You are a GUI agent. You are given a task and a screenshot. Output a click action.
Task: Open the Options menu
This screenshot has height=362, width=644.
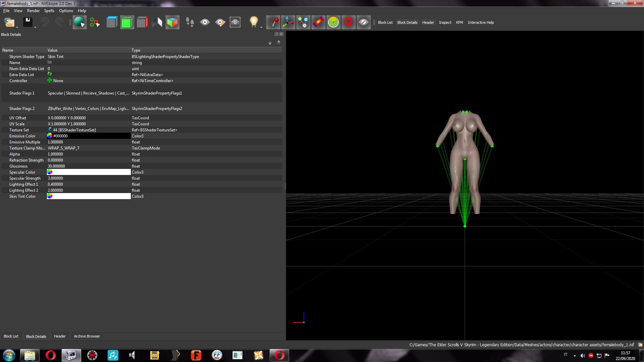coord(66,11)
